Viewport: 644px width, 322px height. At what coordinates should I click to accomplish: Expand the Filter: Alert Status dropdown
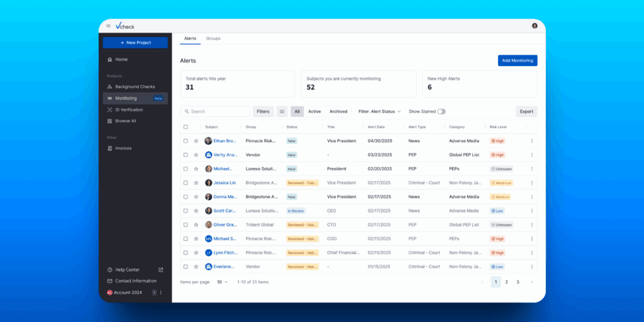379,111
